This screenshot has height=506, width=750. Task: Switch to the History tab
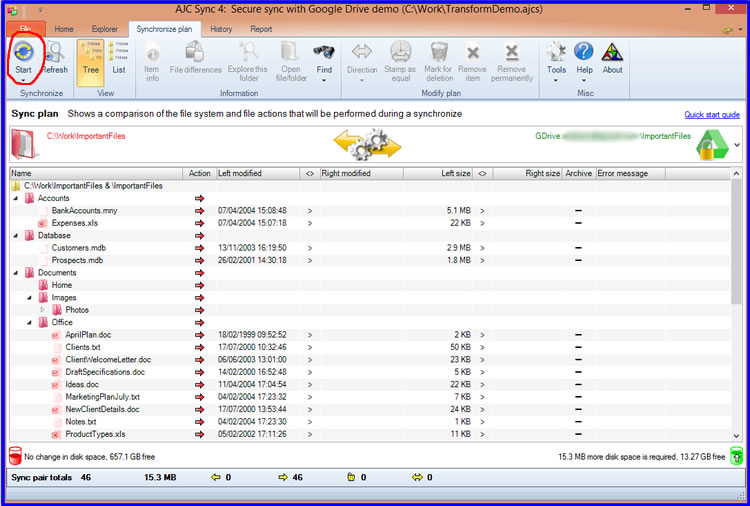point(221,29)
